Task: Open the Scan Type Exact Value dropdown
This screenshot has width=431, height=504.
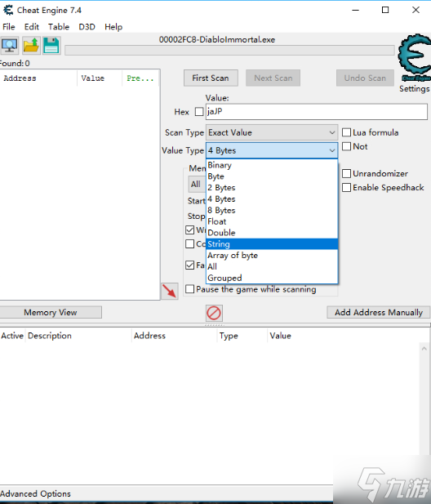Action: [x=272, y=132]
